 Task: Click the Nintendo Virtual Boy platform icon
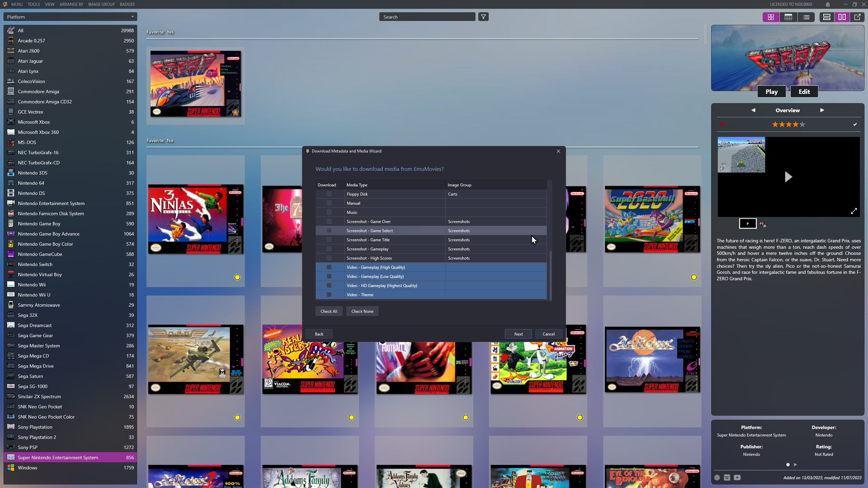pyautogui.click(x=11, y=274)
